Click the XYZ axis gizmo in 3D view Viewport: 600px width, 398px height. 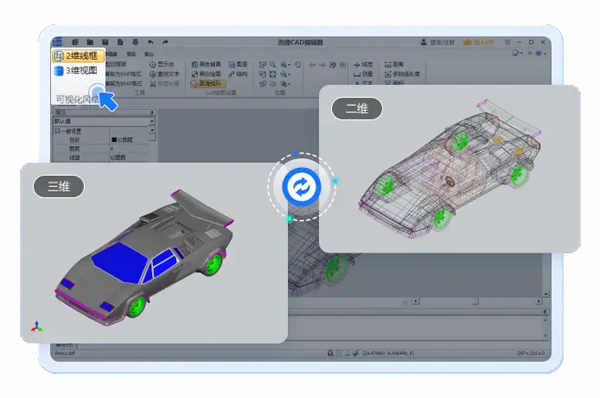(x=37, y=326)
